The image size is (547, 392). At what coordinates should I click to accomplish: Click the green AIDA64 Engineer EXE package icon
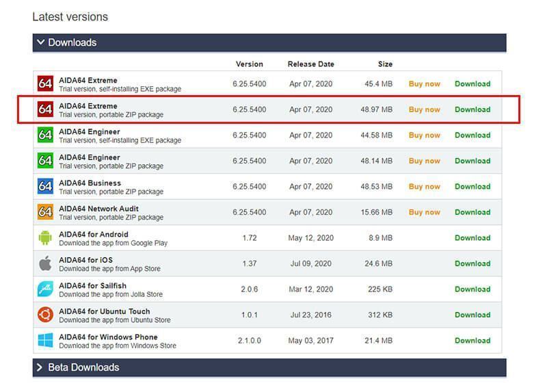coord(45,135)
